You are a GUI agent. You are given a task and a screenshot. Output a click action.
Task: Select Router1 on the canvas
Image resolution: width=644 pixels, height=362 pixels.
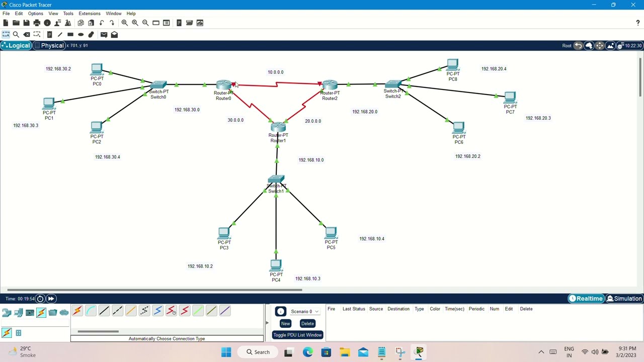[x=278, y=128]
